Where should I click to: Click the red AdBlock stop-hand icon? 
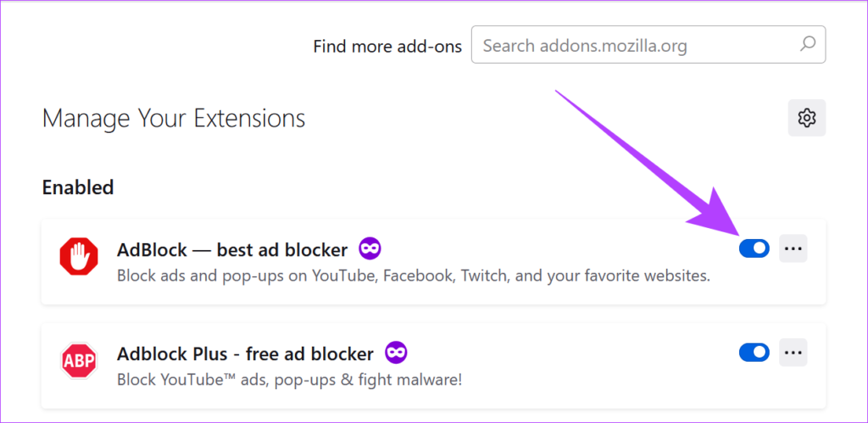click(79, 257)
